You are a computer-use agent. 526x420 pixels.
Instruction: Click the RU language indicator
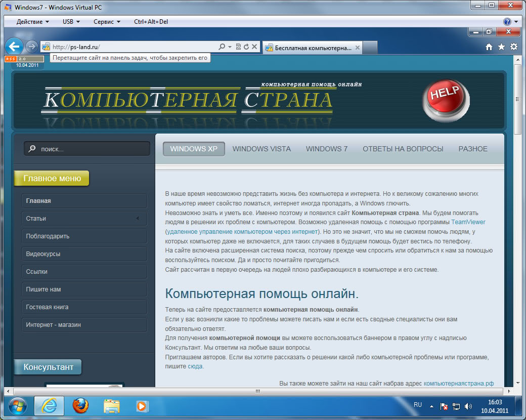click(x=418, y=405)
